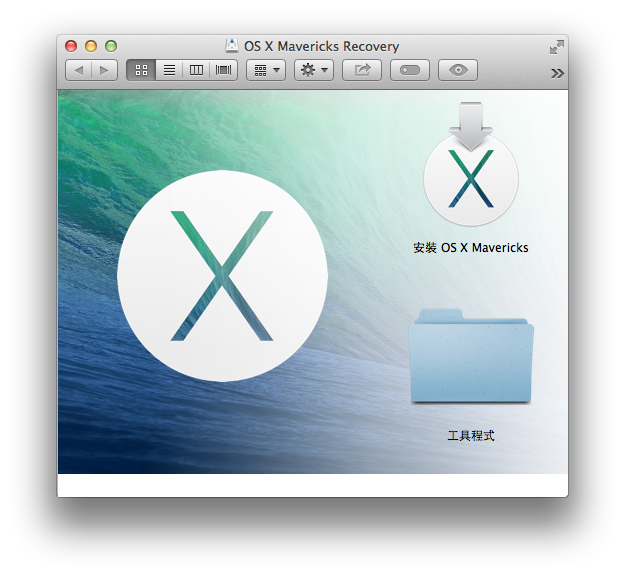This screenshot has height=576, width=625.
Task: Click the OS X Mavericks Recovery window title
Action: (x=321, y=47)
